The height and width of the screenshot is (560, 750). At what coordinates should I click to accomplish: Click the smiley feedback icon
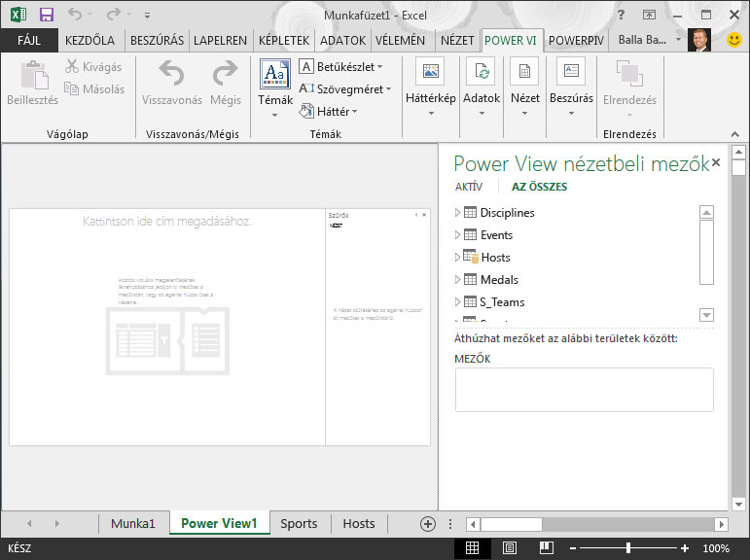click(x=734, y=40)
